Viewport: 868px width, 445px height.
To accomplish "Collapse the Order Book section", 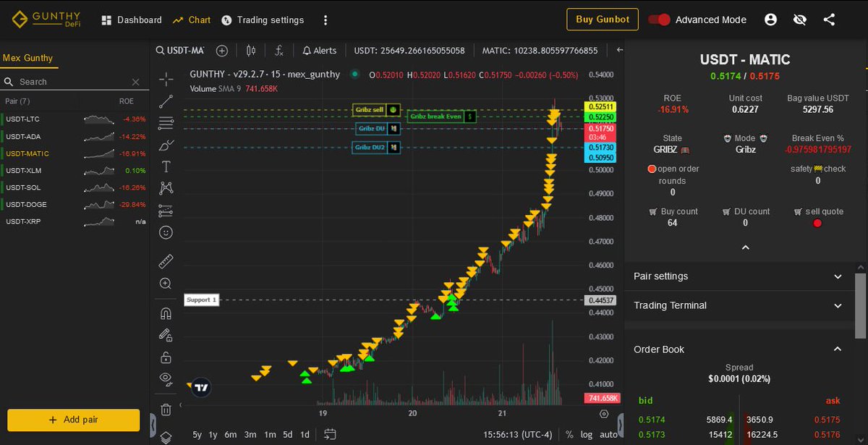I will (739, 349).
